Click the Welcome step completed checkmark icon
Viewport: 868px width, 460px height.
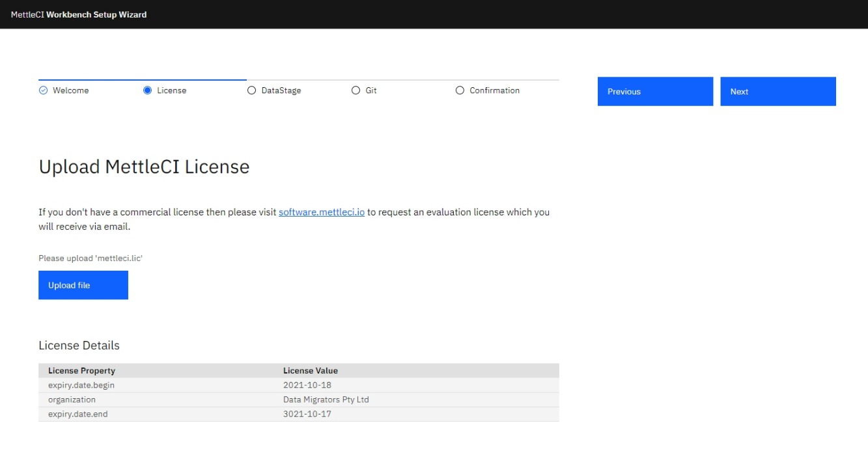click(x=42, y=90)
